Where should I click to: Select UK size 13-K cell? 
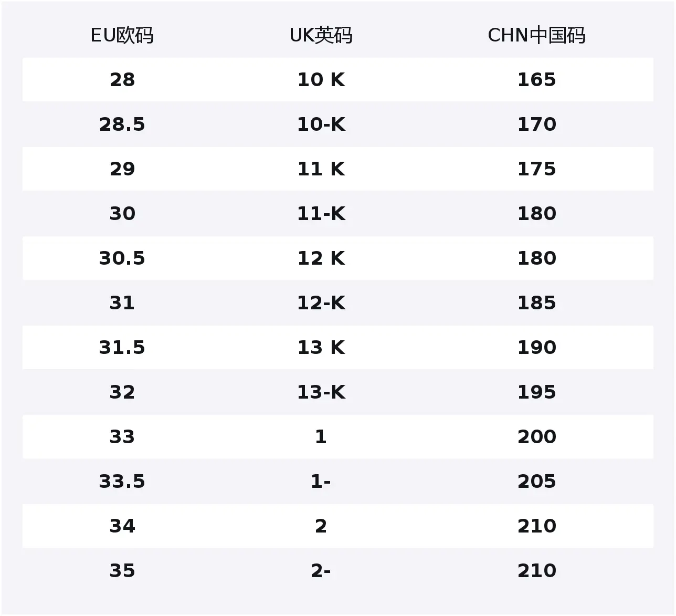321,392
